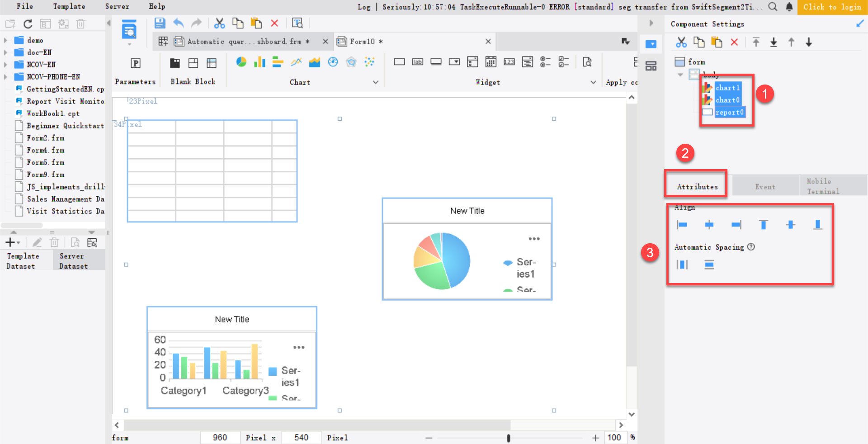
Task: Switch to the Event tab
Action: [764, 186]
